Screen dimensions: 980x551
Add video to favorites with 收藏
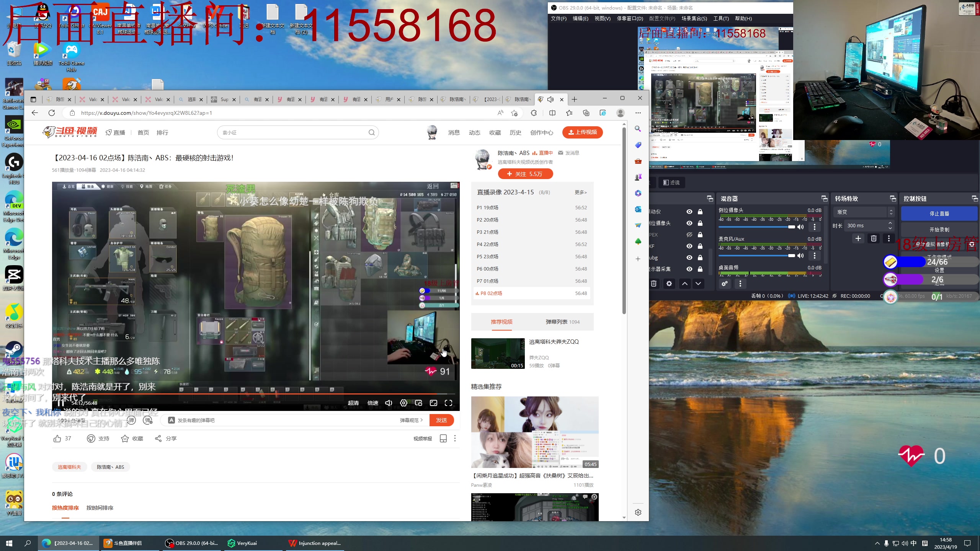pos(132,439)
